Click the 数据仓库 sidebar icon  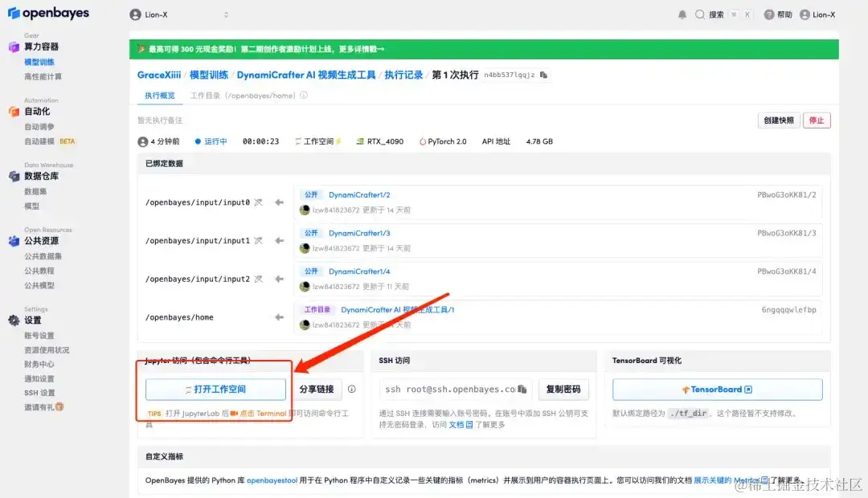tap(14, 177)
